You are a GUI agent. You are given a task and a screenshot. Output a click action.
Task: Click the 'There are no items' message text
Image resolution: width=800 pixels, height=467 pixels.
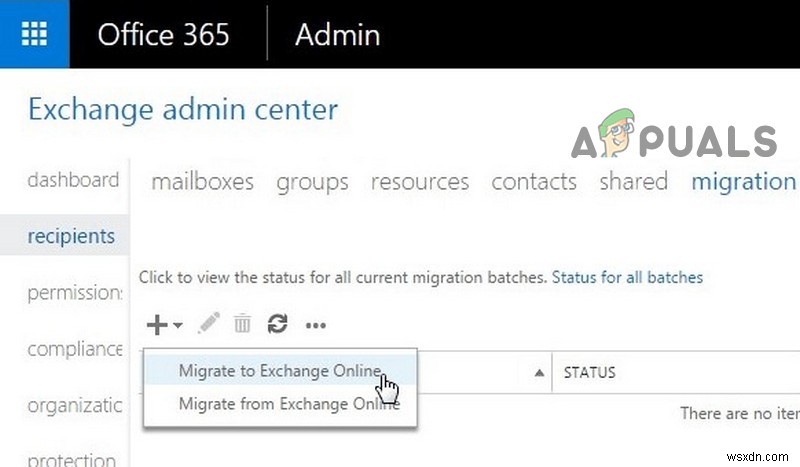[740, 413]
